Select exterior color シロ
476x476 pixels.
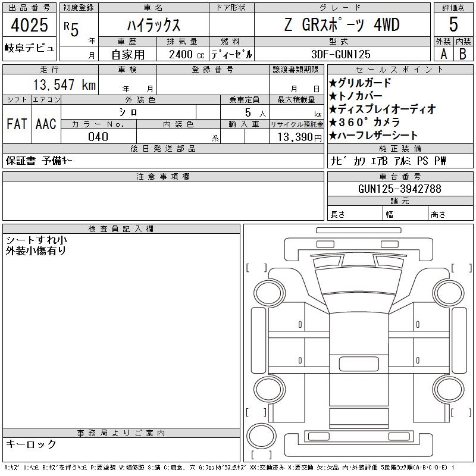[x=129, y=112]
